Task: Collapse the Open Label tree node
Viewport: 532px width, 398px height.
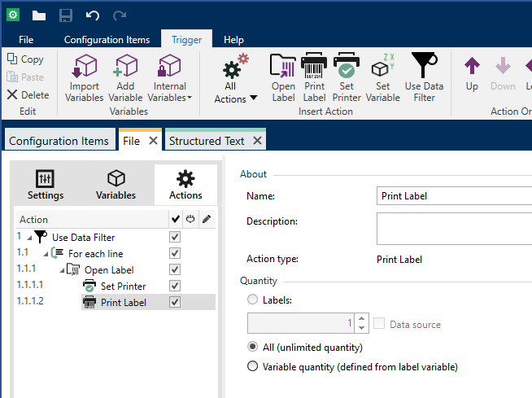Action: point(61,270)
